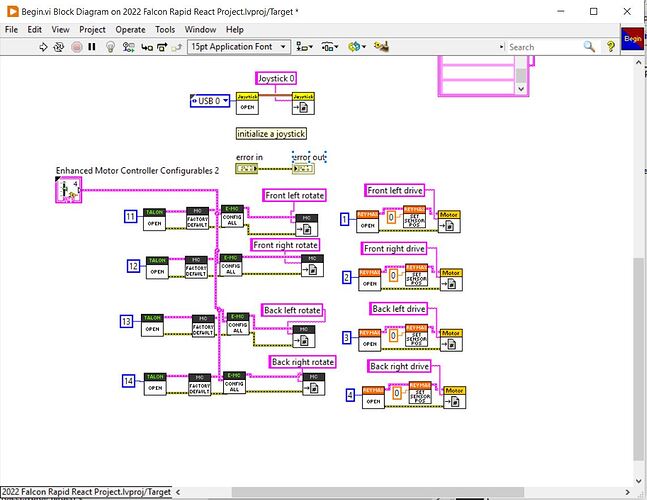
Task: Click the Pause button
Action: click(92, 47)
